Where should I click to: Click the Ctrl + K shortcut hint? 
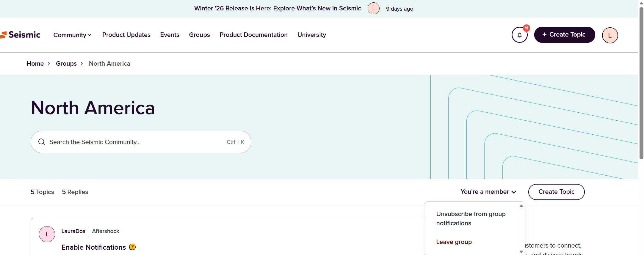[235, 142]
